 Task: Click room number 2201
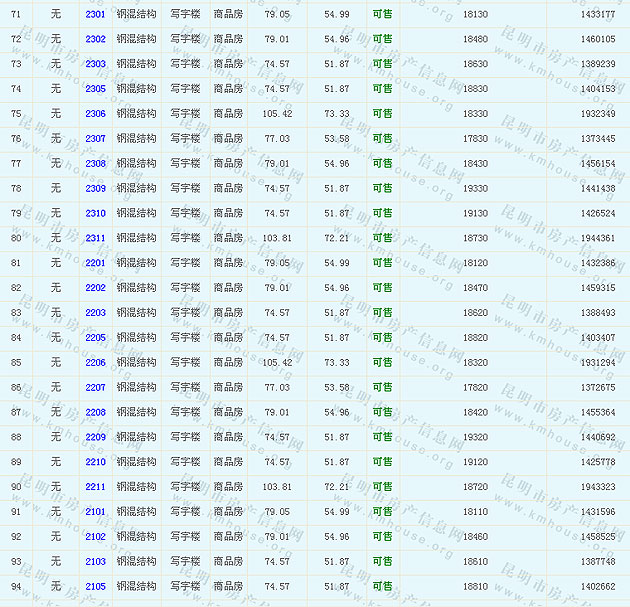point(95,263)
